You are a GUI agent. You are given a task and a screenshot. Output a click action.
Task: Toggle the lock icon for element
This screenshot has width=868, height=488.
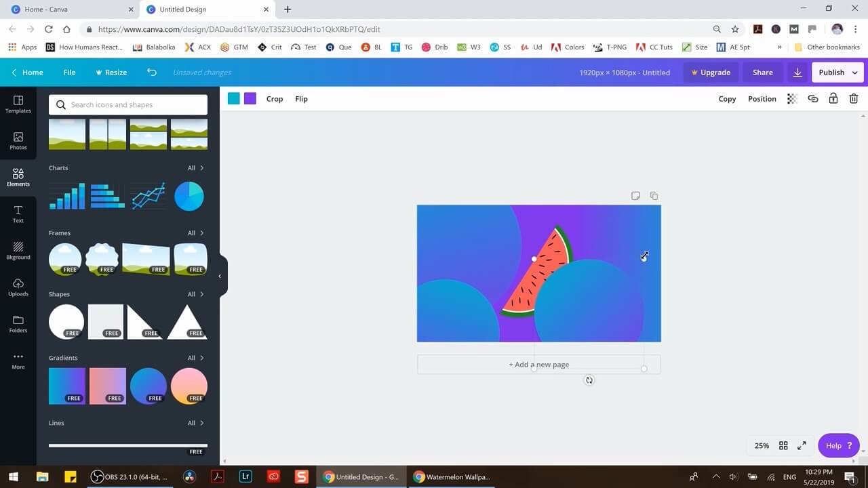(833, 99)
